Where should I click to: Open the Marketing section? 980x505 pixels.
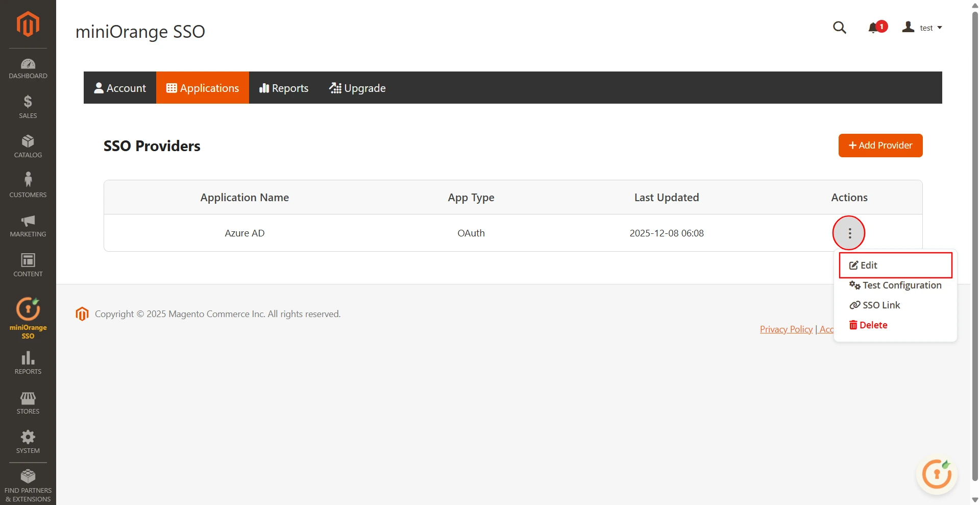tap(28, 226)
